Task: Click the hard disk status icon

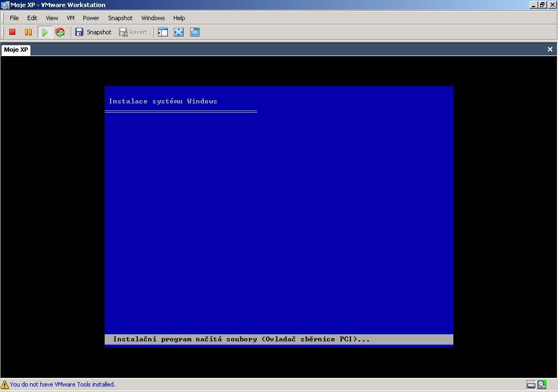Action: tap(531, 384)
